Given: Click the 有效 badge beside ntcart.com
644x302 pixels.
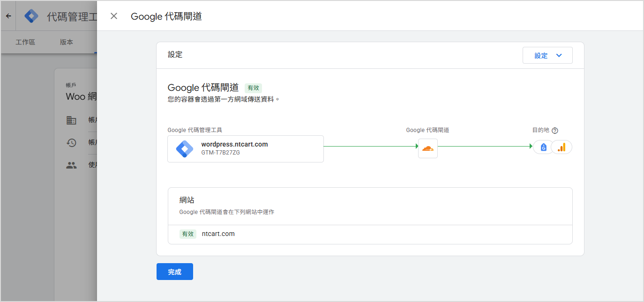Looking at the screenshot, I should point(188,234).
